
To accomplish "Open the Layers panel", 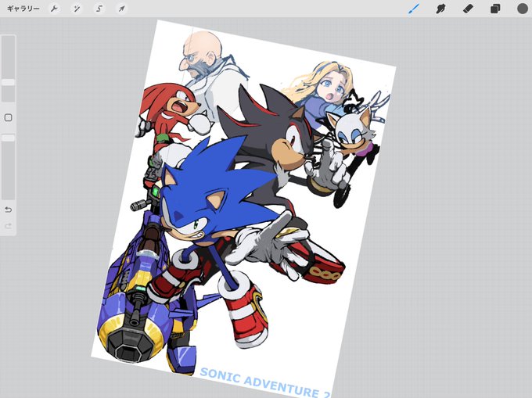I will pyautogui.click(x=495, y=9).
